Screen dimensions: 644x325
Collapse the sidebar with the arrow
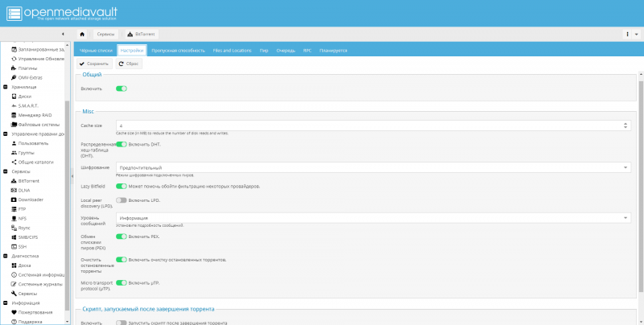pos(63,34)
